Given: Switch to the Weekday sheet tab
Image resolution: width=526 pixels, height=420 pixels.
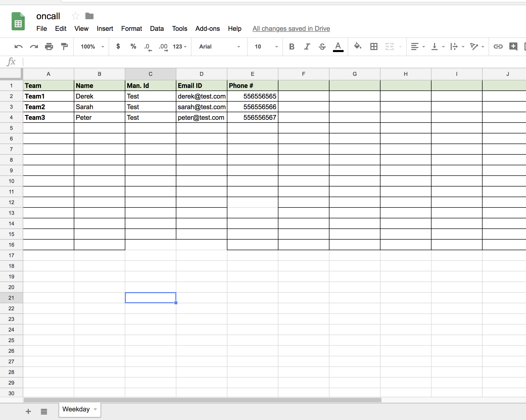Looking at the screenshot, I should tap(76, 409).
